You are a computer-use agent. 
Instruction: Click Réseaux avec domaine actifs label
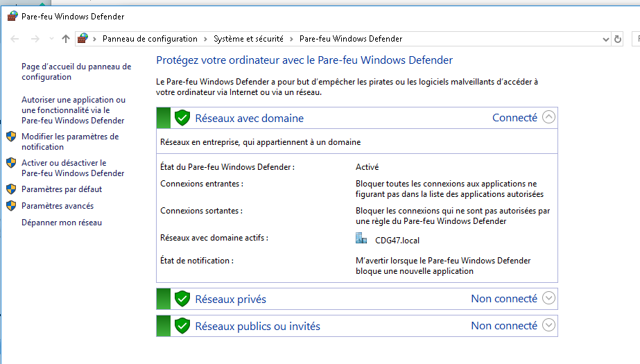coord(214,238)
